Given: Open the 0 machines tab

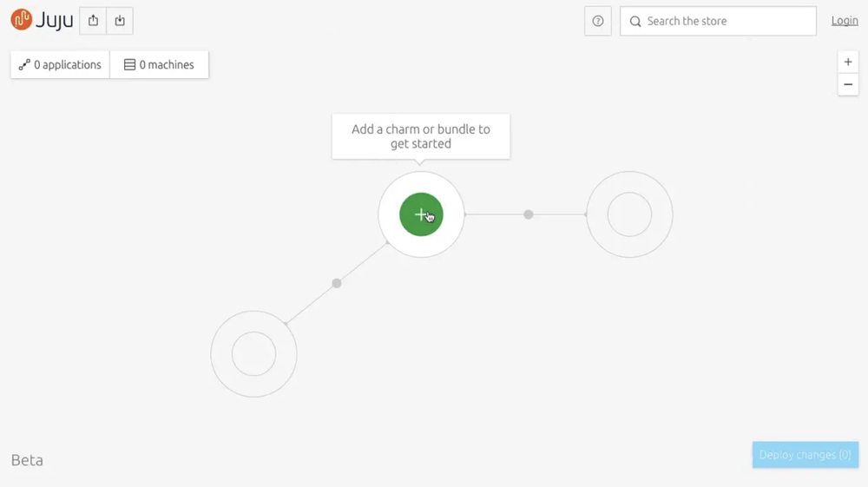Looking at the screenshot, I should click(x=160, y=65).
